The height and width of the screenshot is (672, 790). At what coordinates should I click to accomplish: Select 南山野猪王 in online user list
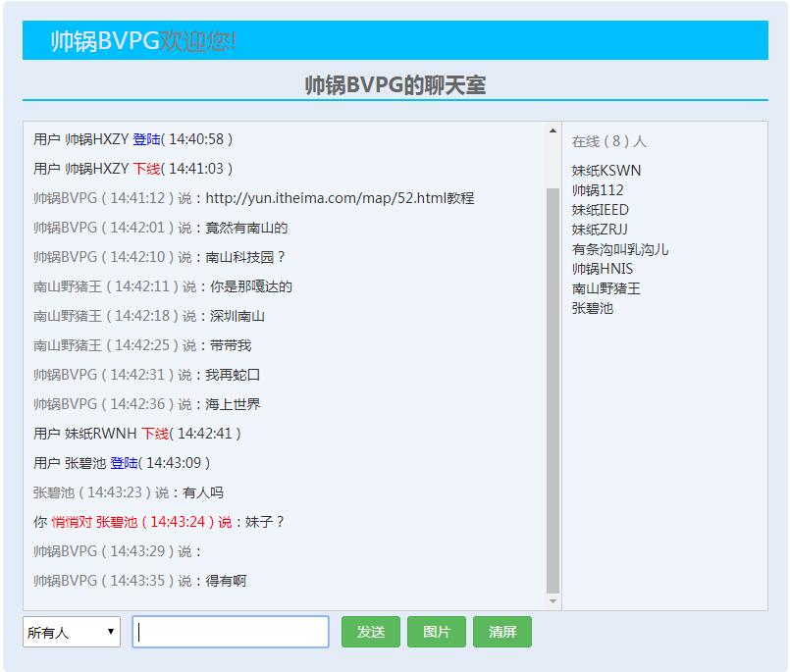pos(606,288)
